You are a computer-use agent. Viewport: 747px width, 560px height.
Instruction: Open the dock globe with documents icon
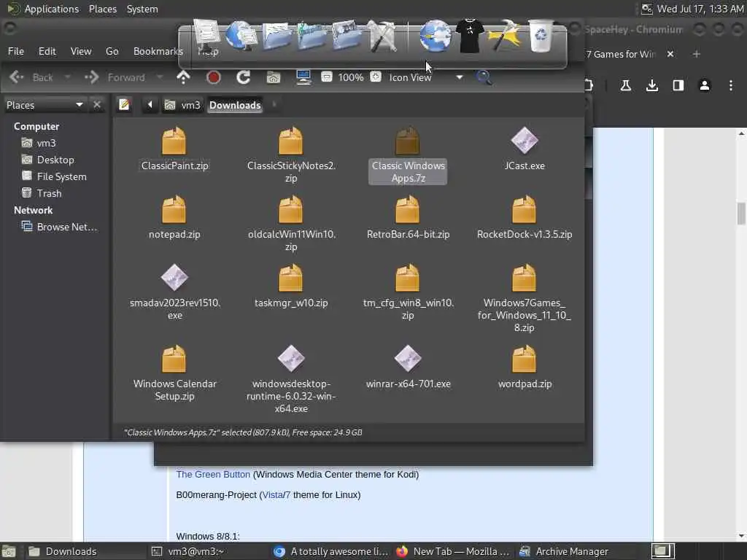click(241, 36)
